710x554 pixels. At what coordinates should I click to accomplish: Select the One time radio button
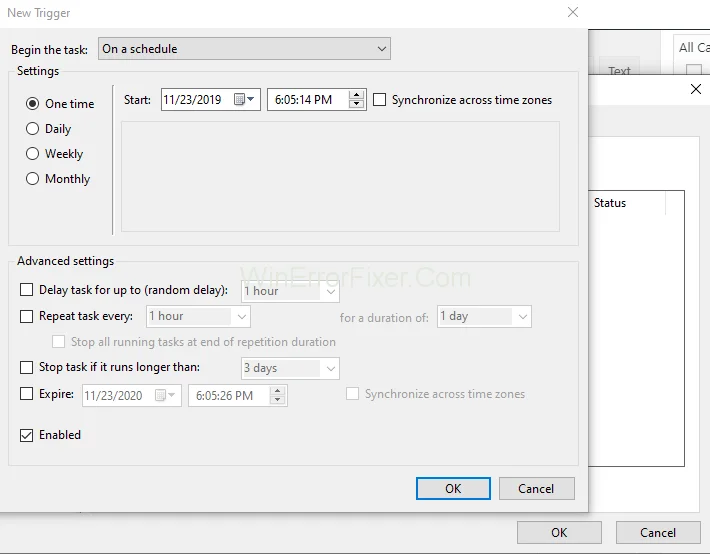coord(33,104)
